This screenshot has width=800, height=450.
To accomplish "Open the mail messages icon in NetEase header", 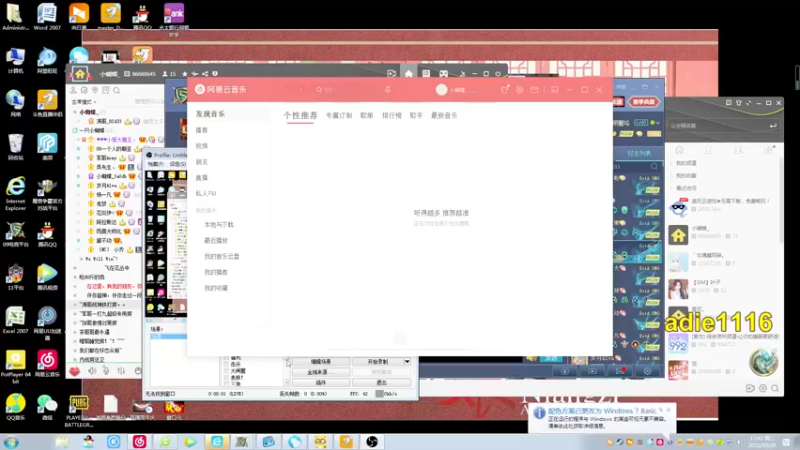I will point(534,89).
